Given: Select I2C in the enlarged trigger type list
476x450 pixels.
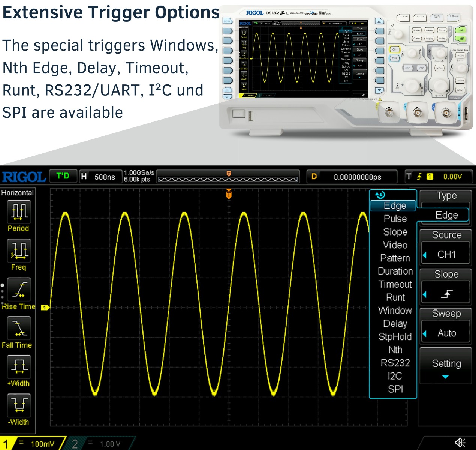Looking at the screenshot, I should coord(395,376).
